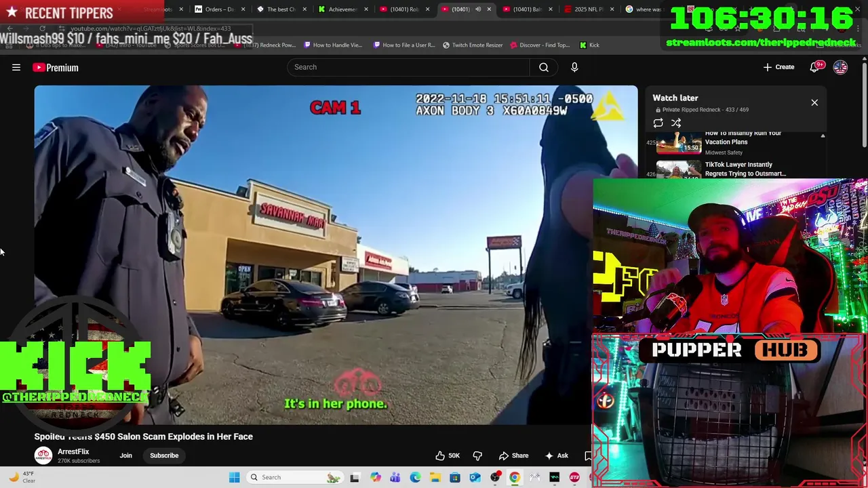Like the video with thumbs up
This screenshot has height=488, width=868.
[440, 455]
